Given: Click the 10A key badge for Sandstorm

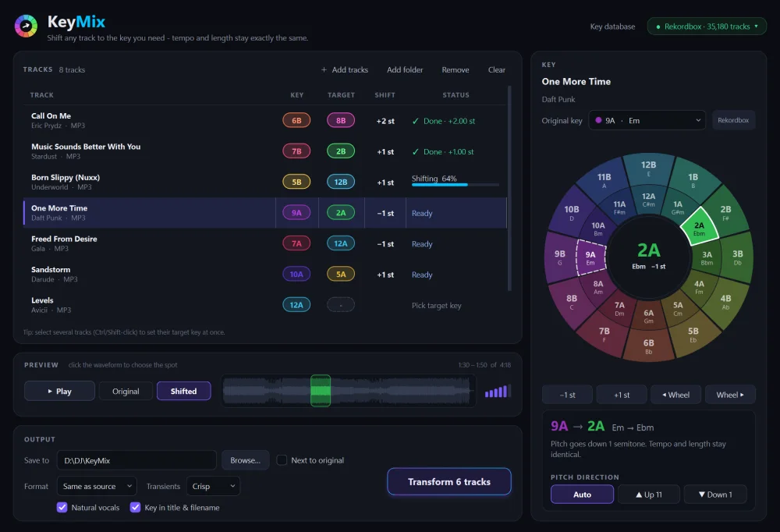Looking at the screenshot, I should (x=296, y=275).
